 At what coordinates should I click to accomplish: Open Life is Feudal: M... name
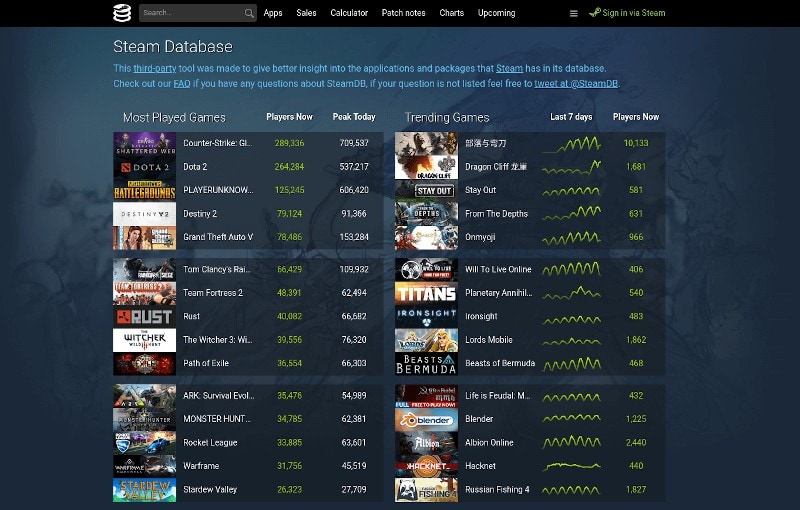click(497, 396)
